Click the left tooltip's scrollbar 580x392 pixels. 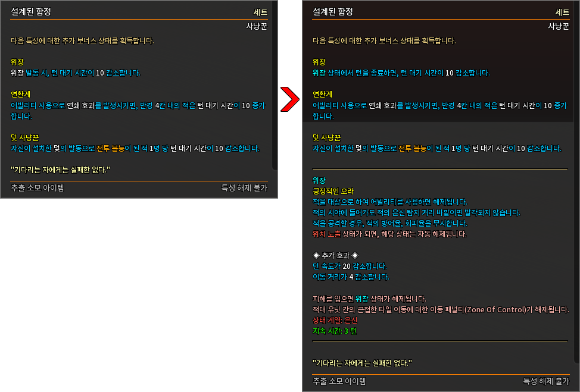(275, 85)
